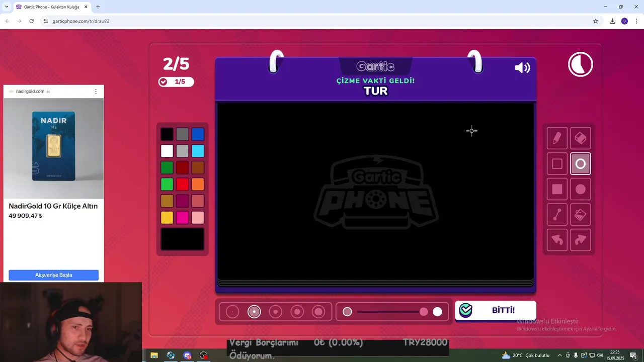The image size is (644, 362).
Task: Open the NadirGold 10 Gr Külçe Altın link
Action: point(53,206)
